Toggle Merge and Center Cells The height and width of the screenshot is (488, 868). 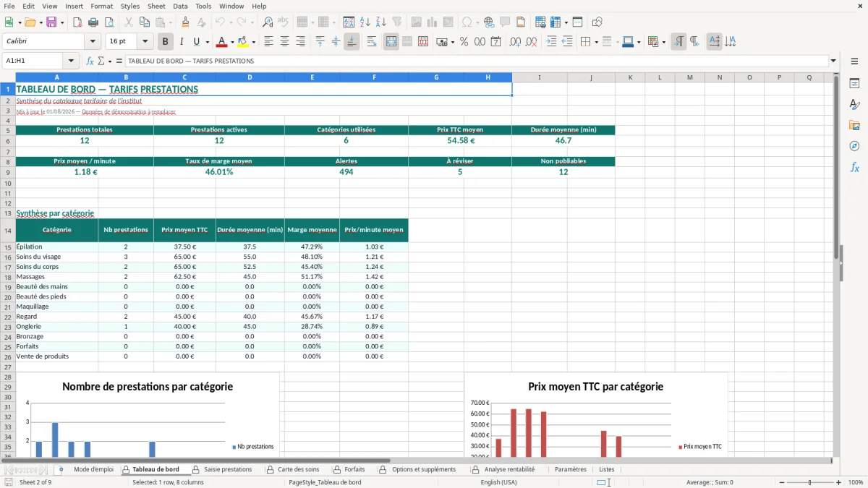coord(391,42)
